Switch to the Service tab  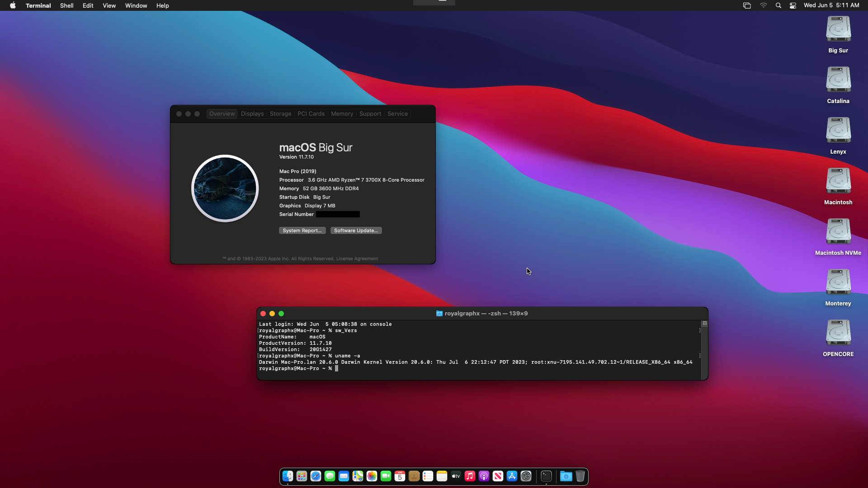tap(397, 114)
